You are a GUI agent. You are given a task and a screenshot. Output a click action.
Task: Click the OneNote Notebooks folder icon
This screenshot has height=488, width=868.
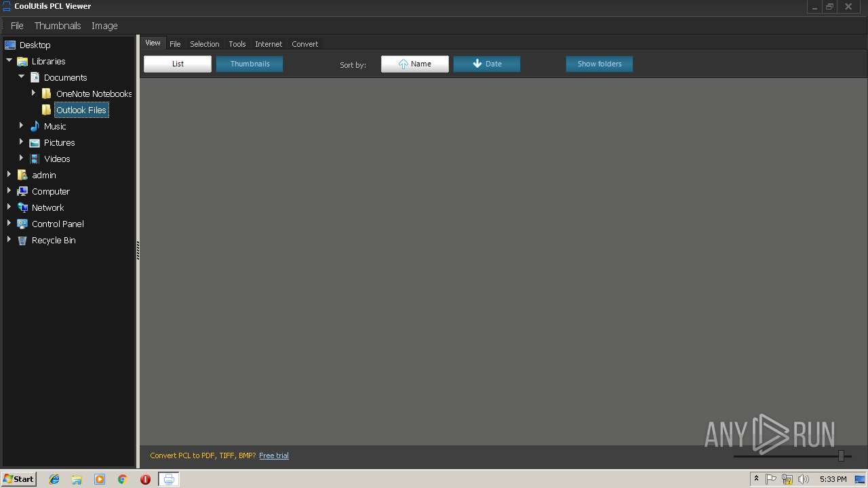(x=47, y=94)
